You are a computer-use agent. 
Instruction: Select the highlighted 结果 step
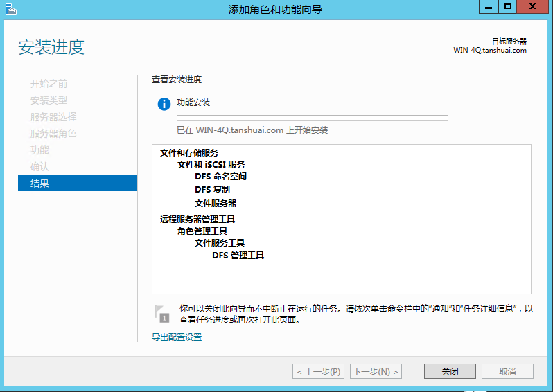[77, 183]
